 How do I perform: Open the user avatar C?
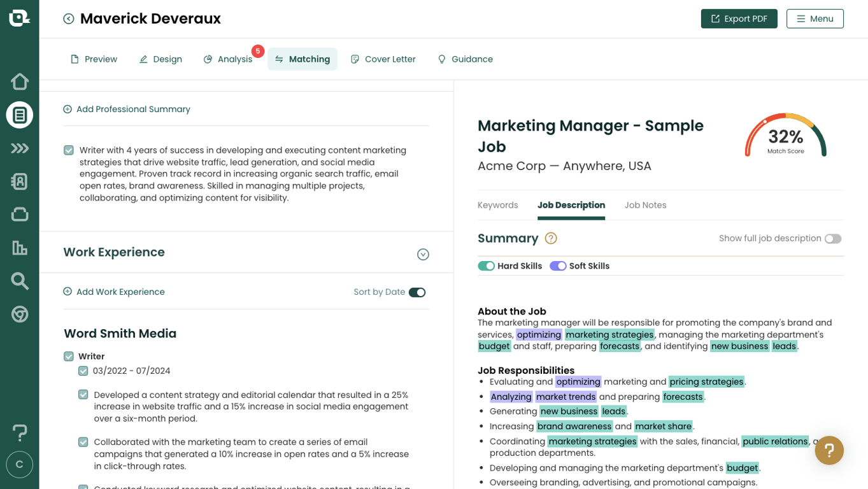click(x=20, y=465)
